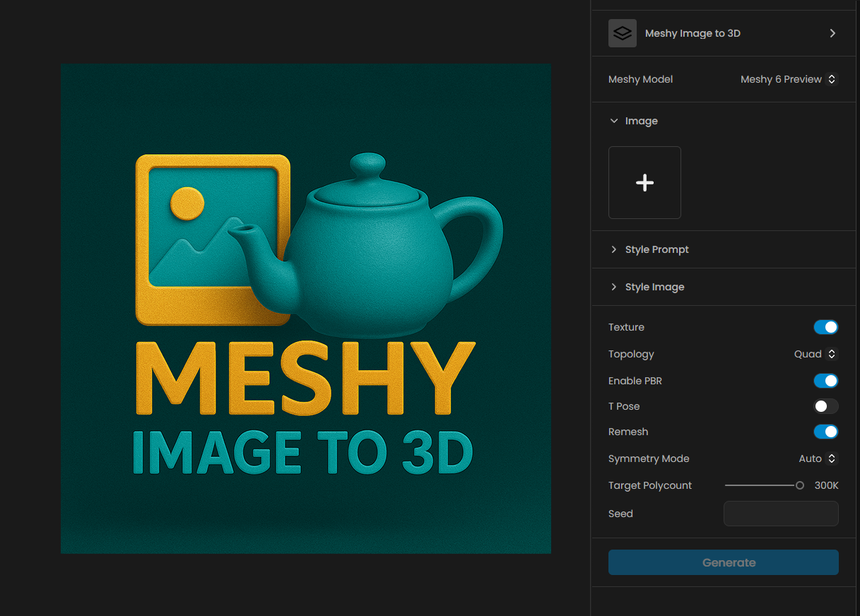Screen dimensions: 860x616
Task: Click the Meshy layers stack icon
Action: pyautogui.click(x=622, y=33)
